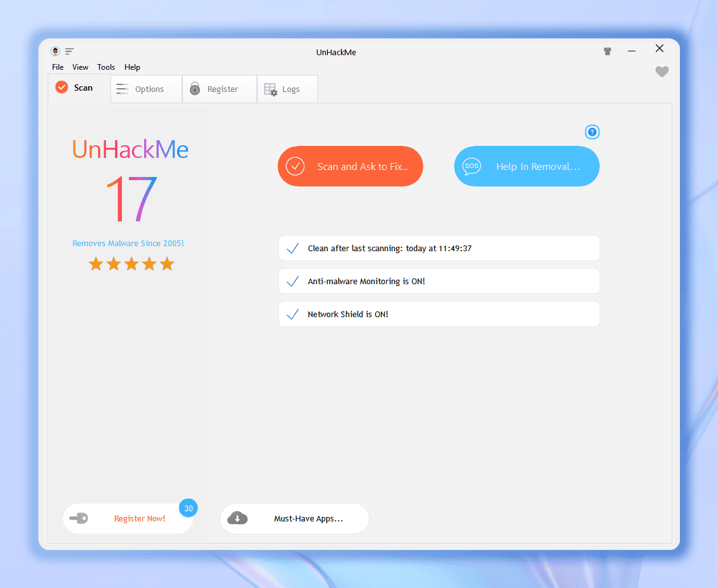Click the gray heart favorite icon
Image resolution: width=718 pixels, height=588 pixels.
[661, 72]
